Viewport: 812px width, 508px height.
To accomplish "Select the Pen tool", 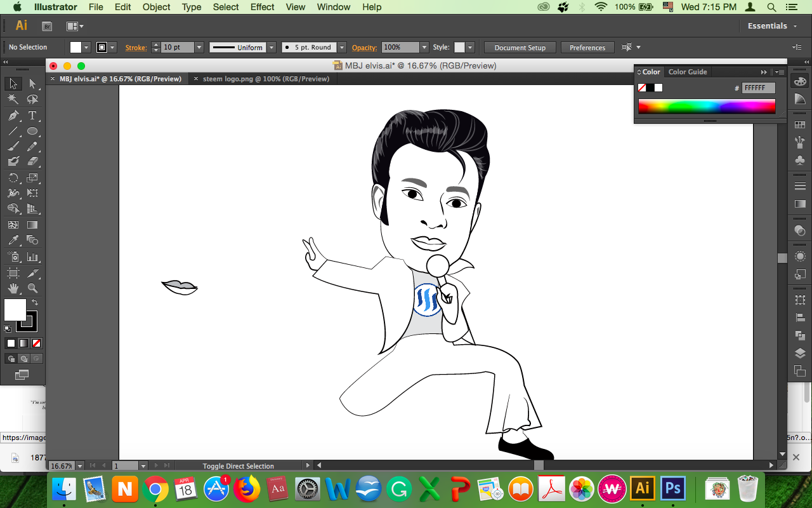I will (13, 116).
